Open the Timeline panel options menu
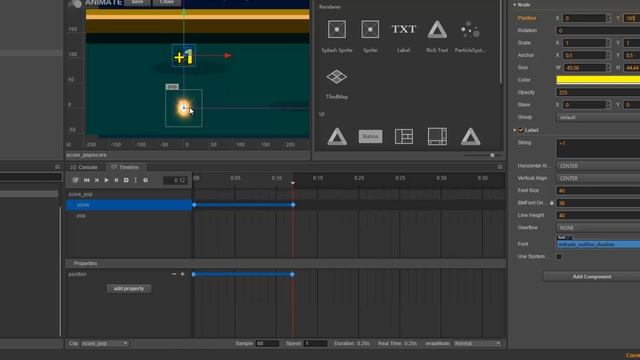This screenshot has height=360, width=640. coord(500,167)
